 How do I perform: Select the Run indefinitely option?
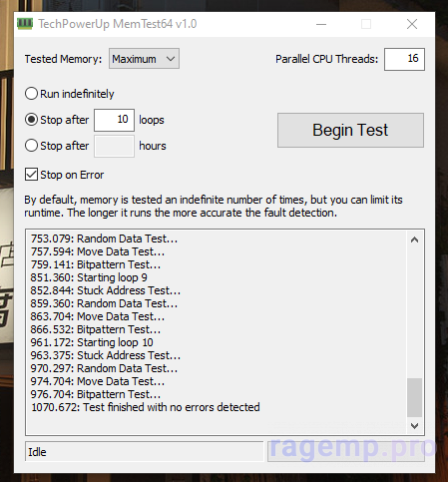coord(31,94)
